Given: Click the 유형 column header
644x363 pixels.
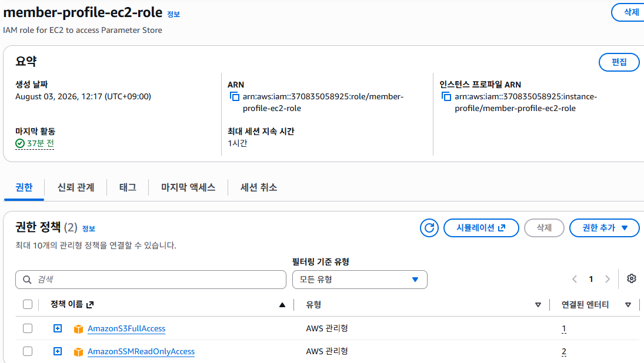Looking at the screenshot, I should pos(313,305).
